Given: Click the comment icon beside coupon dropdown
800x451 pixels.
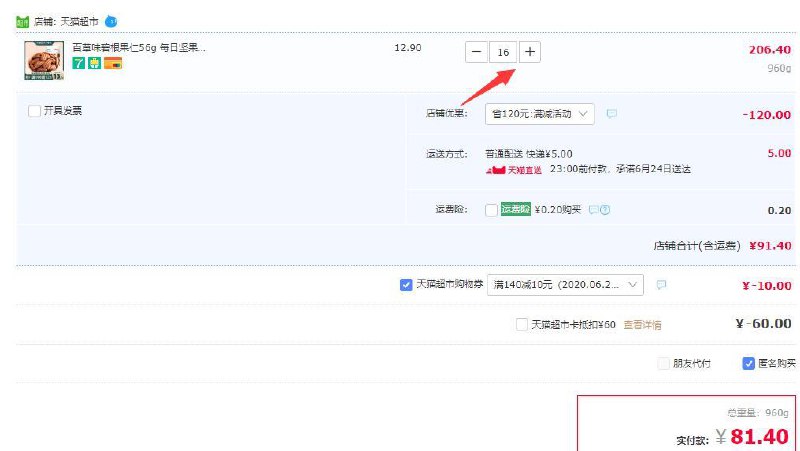Looking at the screenshot, I should [661, 284].
